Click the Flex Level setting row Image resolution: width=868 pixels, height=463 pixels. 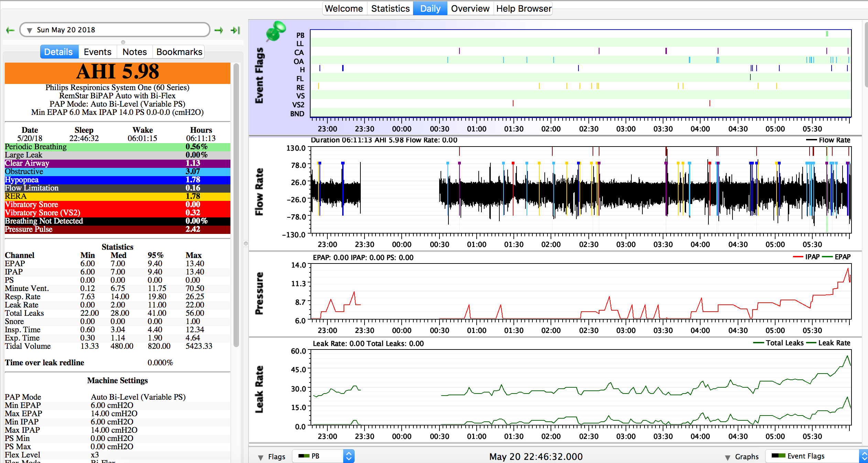pyautogui.click(x=117, y=455)
